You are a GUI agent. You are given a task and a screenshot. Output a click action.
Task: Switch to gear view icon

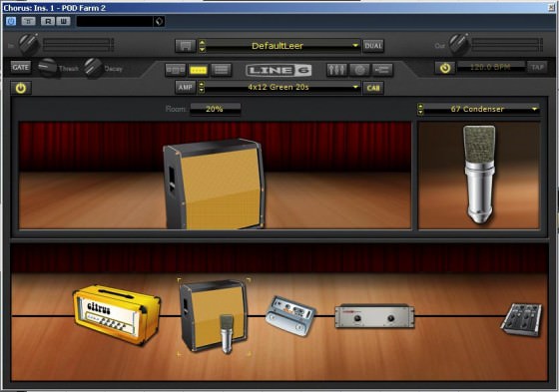tap(176, 70)
